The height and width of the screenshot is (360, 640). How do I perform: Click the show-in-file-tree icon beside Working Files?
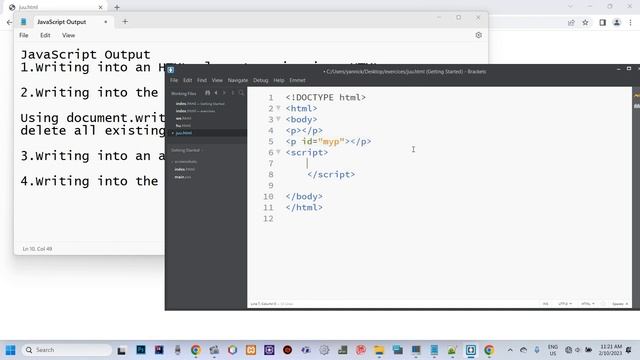click(x=207, y=93)
